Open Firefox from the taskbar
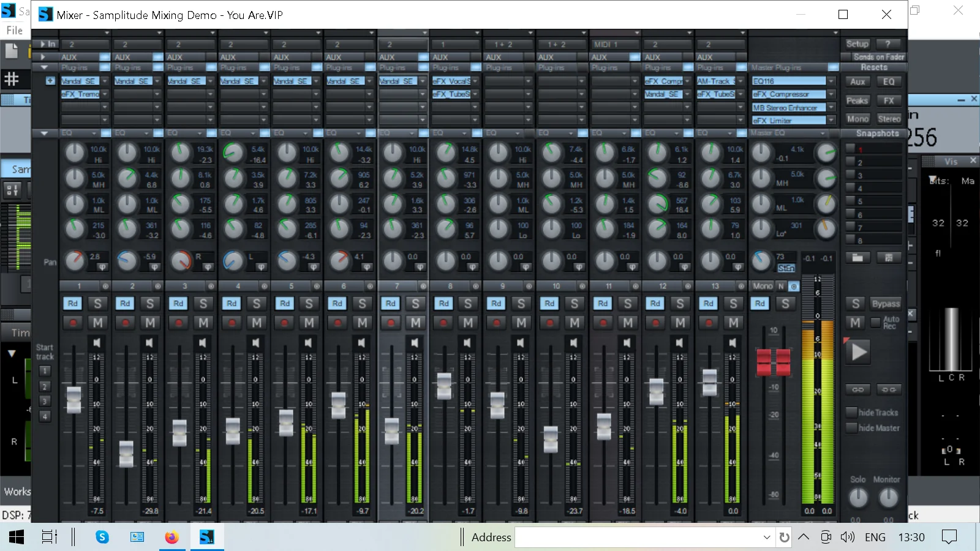Image resolution: width=980 pixels, height=551 pixels. click(171, 537)
